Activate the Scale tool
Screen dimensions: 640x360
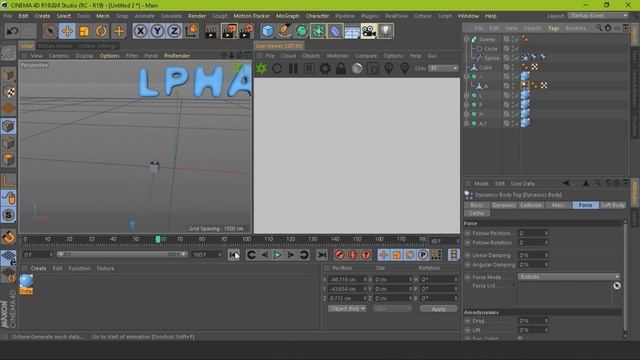(84, 31)
